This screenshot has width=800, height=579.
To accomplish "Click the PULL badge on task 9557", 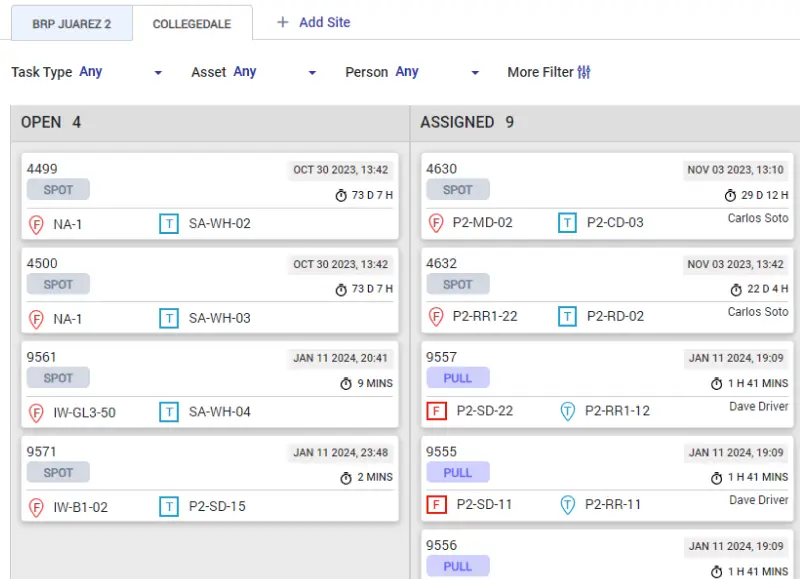I will pos(458,378).
